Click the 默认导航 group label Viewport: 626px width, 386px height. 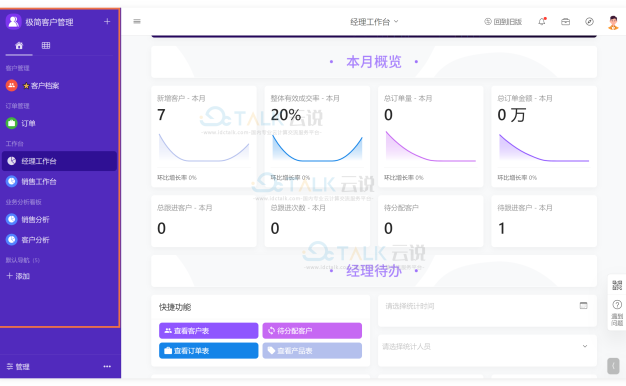pos(23,260)
